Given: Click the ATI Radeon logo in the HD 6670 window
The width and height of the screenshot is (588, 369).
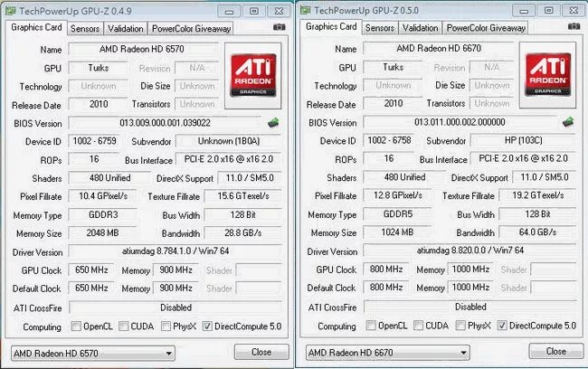Looking at the screenshot, I should click(x=548, y=75).
